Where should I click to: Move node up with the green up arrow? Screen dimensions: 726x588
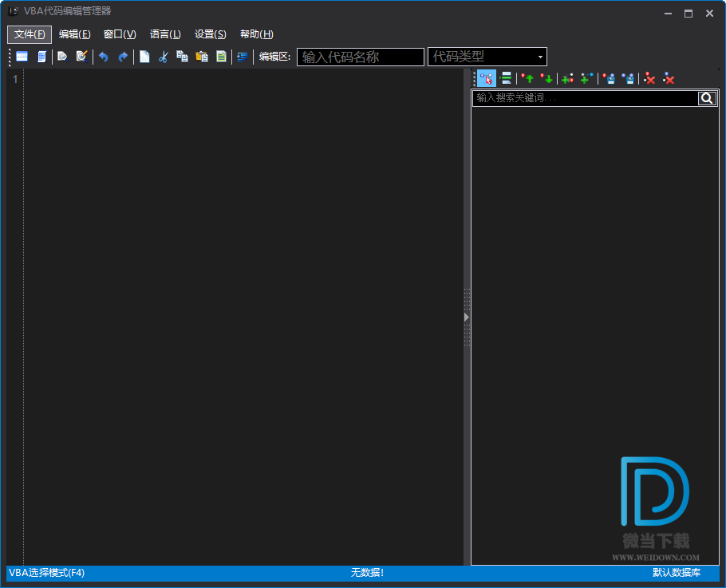527,79
